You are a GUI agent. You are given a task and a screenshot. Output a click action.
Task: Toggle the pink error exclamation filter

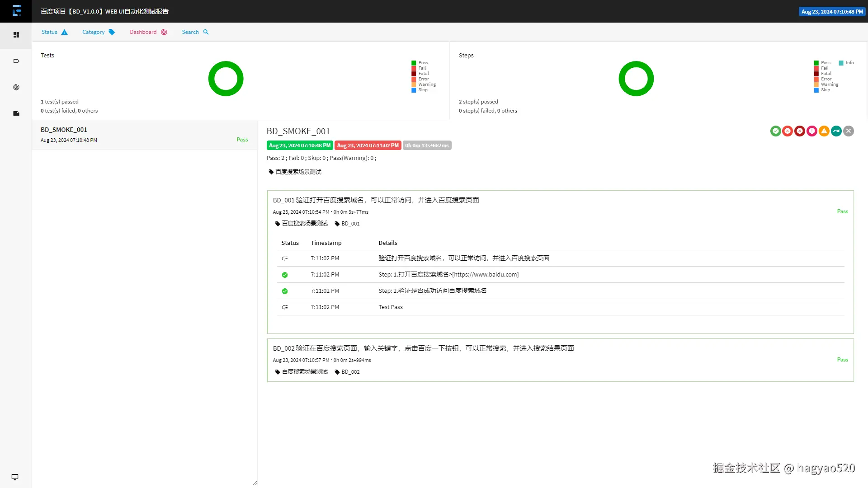coord(812,131)
